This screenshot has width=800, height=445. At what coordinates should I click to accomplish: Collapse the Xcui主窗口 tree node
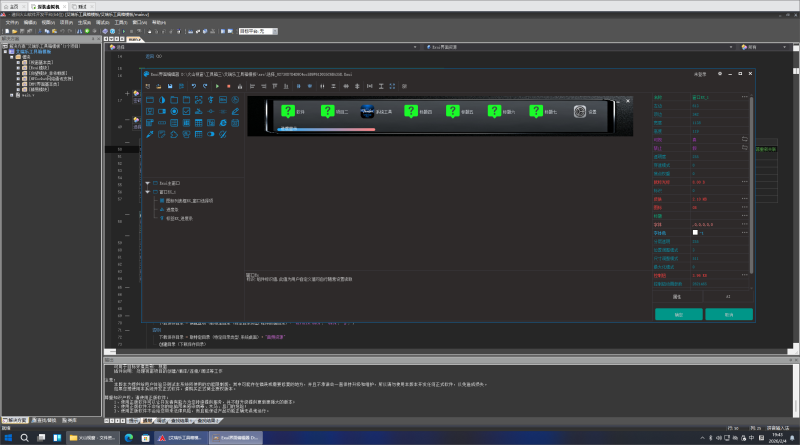point(148,183)
